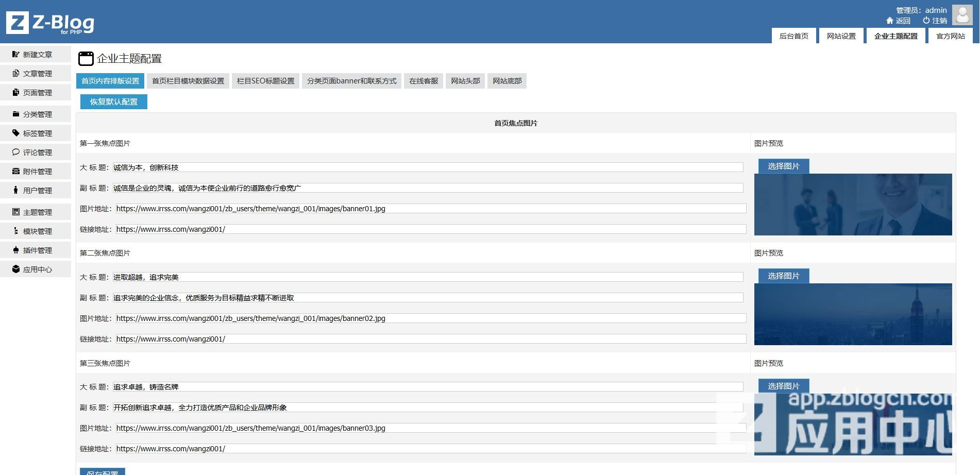Click the first banner preview with businessman
980x475 pixels.
(x=853, y=205)
